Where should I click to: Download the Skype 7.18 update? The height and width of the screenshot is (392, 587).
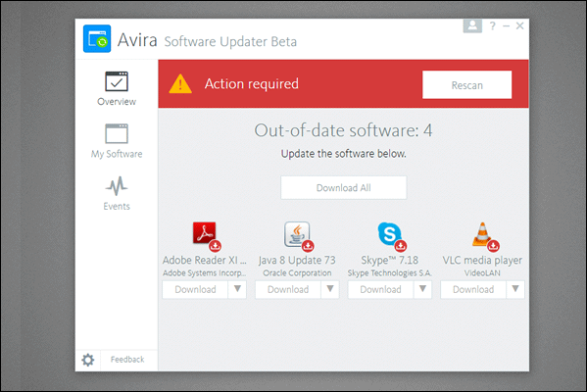380,289
